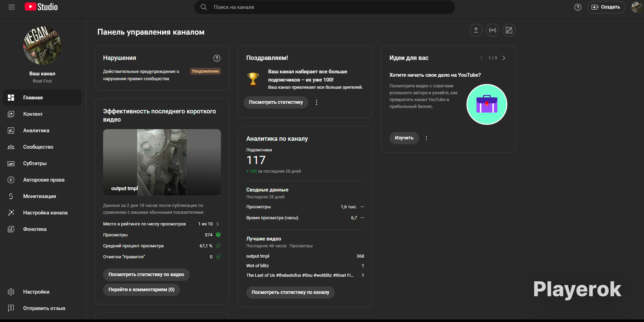The image size is (644, 322).
Task: Focus the Поиск на канале search field
Action: [x=325, y=7]
